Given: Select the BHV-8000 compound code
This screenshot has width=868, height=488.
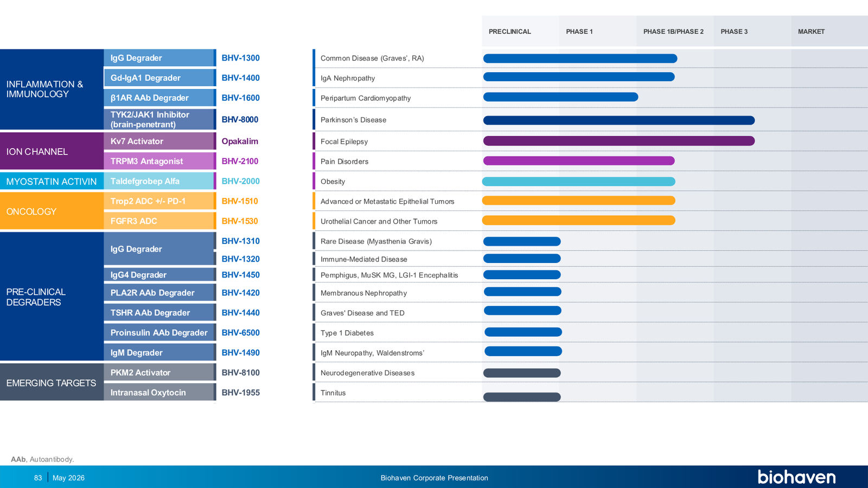Looking at the screenshot, I should pos(240,120).
